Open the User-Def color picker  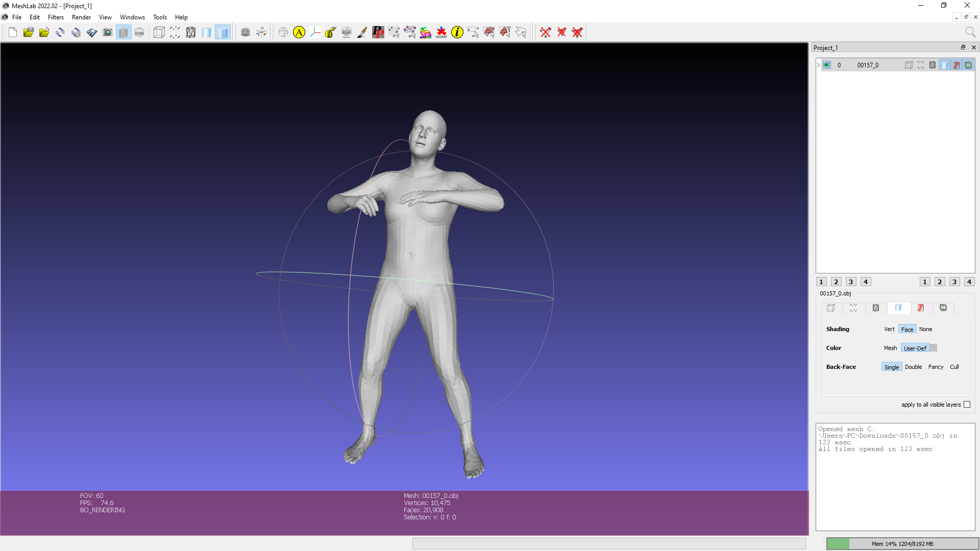tap(933, 347)
